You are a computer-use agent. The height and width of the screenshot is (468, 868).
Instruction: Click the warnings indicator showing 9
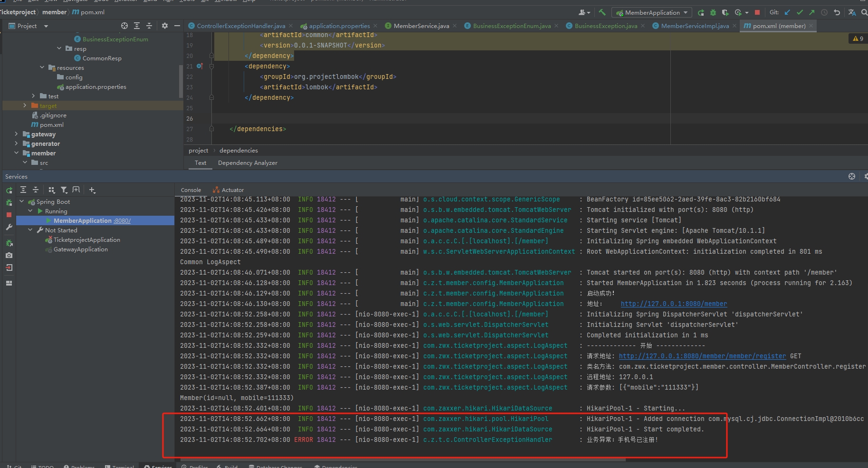tap(858, 38)
